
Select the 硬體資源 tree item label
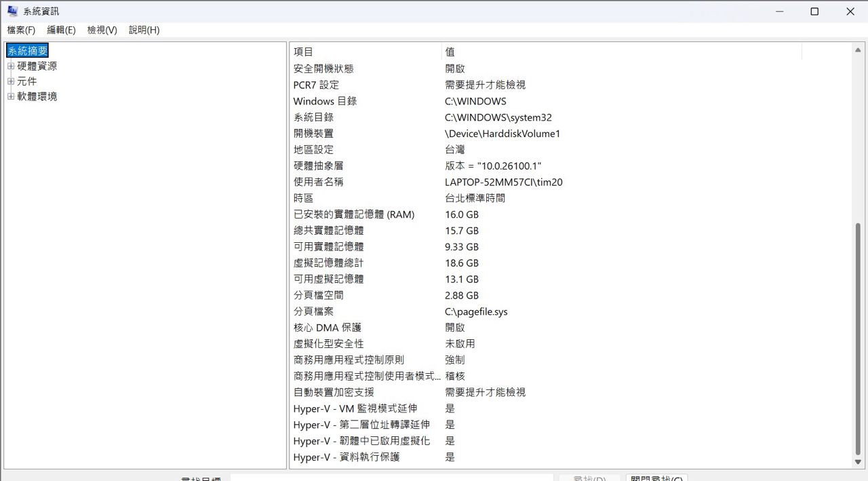click(x=37, y=66)
